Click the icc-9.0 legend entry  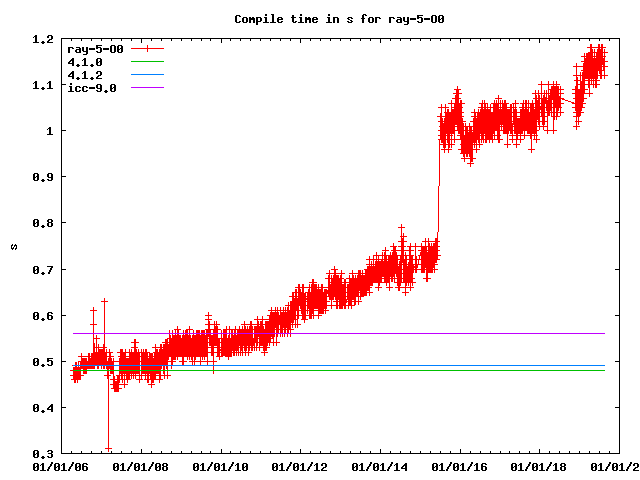pos(91,88)
